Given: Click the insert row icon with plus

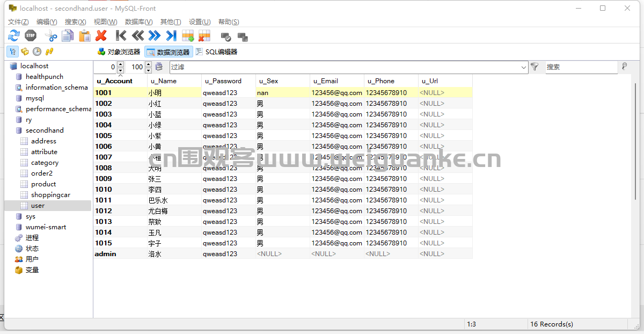Looking at the screenshot, I should click(x=188, y=36).
